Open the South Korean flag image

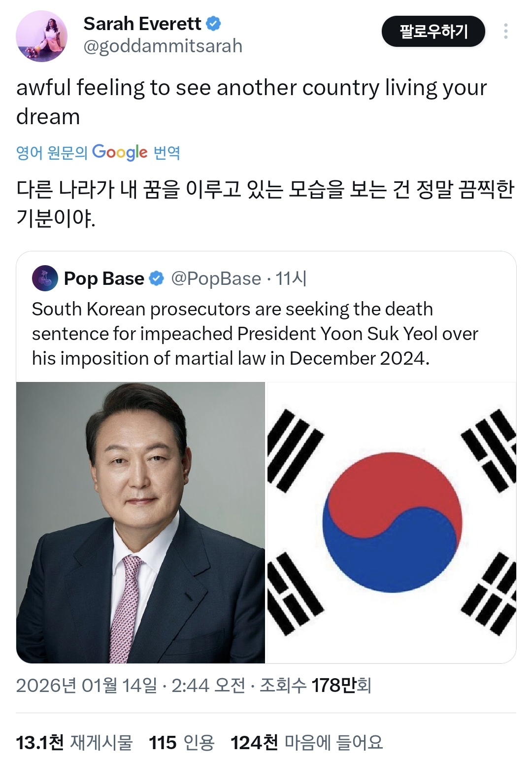pyautogui.click(x=392, y=522)
